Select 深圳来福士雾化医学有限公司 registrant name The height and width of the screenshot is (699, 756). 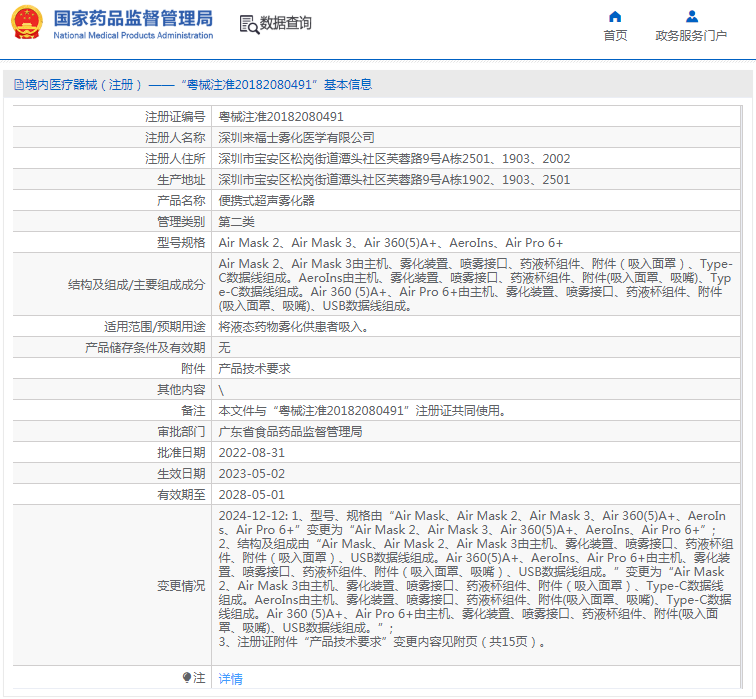point(297,138)
